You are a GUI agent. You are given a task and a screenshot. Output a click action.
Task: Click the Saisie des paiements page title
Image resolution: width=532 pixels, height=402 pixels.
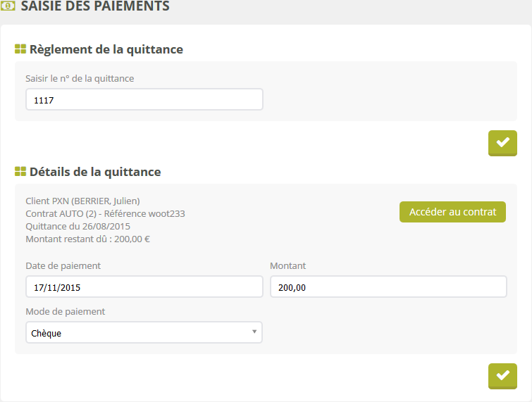(95, 7)
